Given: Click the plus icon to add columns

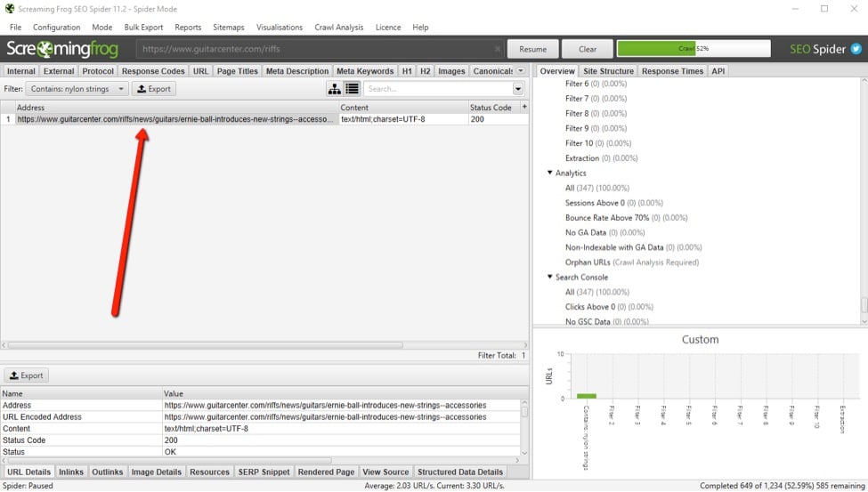Looking at the screenshot, I should point(524,107).
